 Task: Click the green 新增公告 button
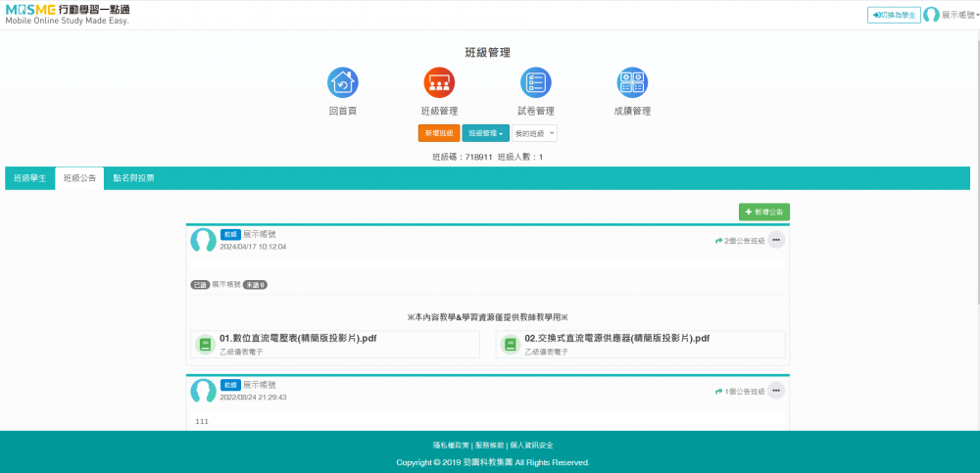(763, 212)
